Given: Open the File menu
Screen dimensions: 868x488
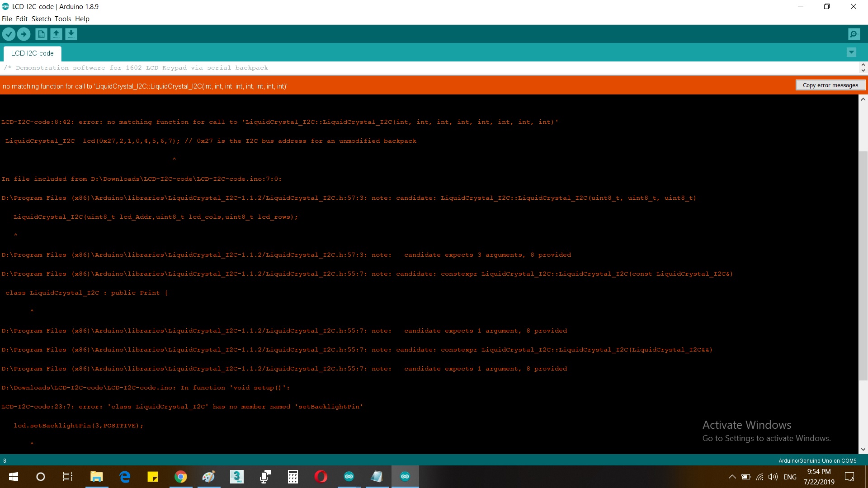Looking at the screenshot, I should [7, 19].
